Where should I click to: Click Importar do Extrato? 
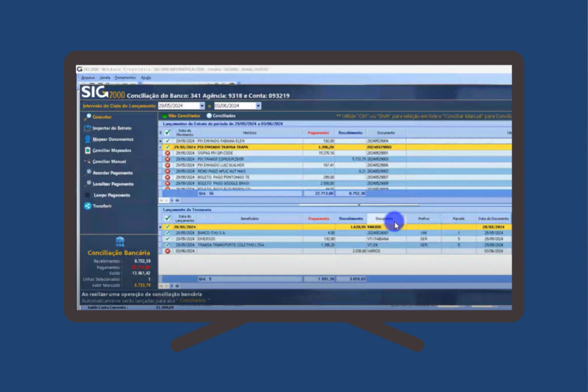pos(112,128)
